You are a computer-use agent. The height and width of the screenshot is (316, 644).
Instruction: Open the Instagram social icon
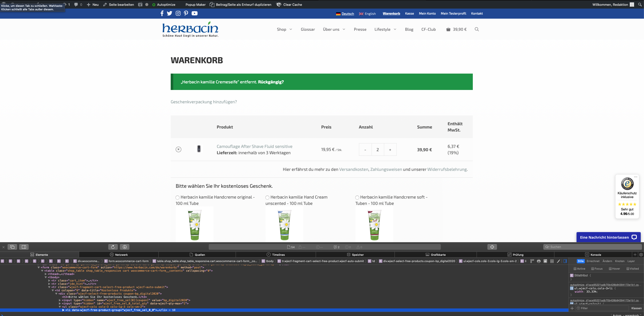[178, 13]
